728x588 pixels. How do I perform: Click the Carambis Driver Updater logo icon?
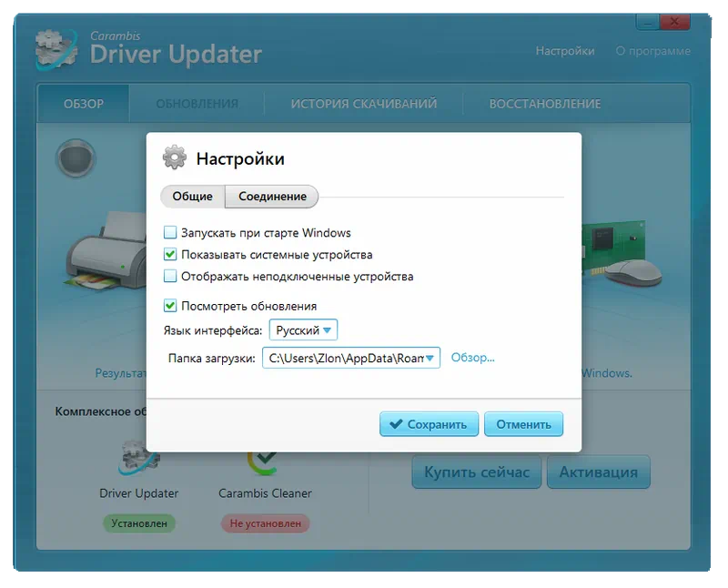pos(56,50)
